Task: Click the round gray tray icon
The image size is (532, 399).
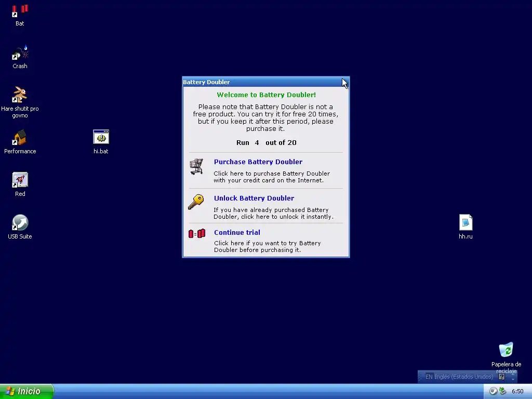Action: [493, 391]
